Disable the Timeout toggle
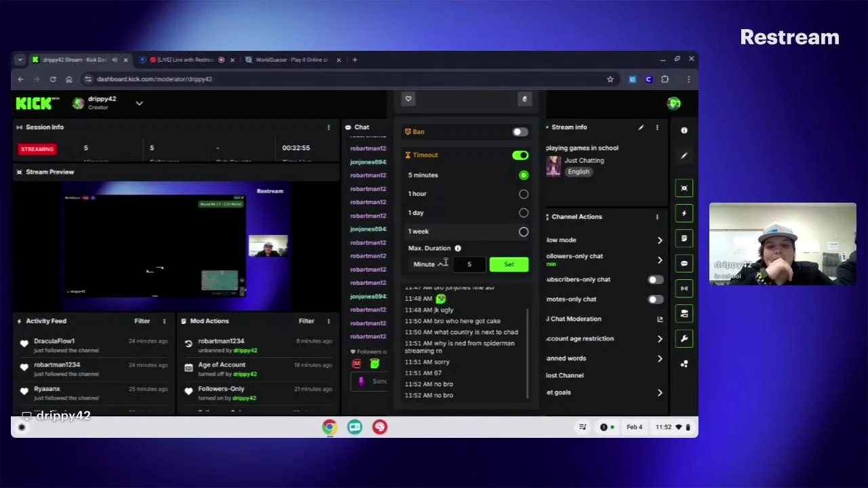This screenshot has height=488, width=868. point(520,156)
